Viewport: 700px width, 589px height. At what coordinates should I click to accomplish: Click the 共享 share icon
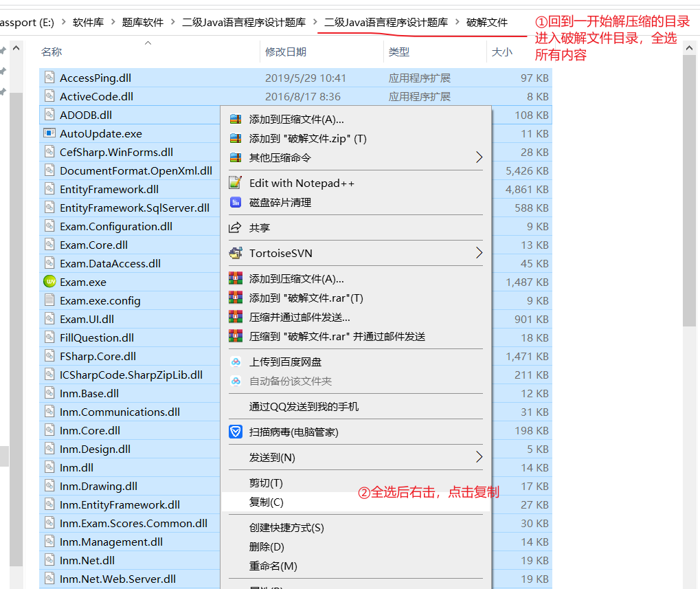coord(235,227)
